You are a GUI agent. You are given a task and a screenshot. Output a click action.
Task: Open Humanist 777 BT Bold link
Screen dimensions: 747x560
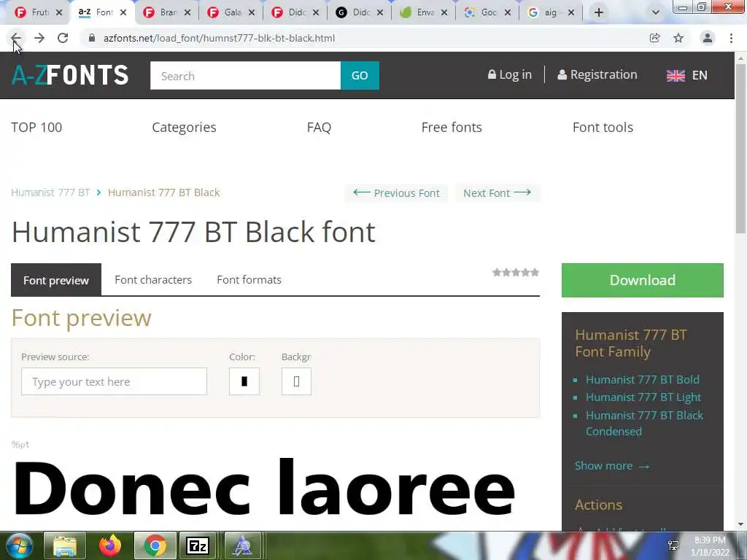pos(643,379)
